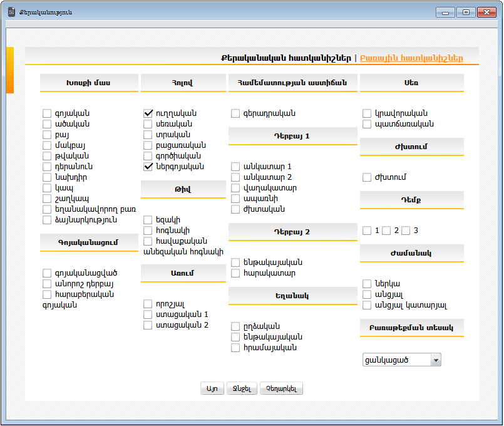Viewport: 504px width, 426px height.
Task: Check the ստացական 2 checkbox
Action: 148,325
